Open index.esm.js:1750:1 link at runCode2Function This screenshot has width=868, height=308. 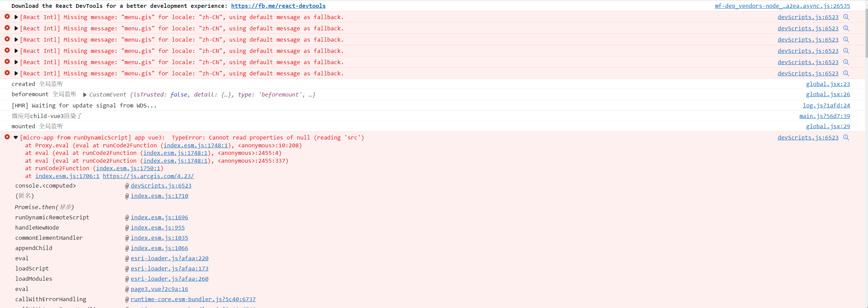point(128,168)
